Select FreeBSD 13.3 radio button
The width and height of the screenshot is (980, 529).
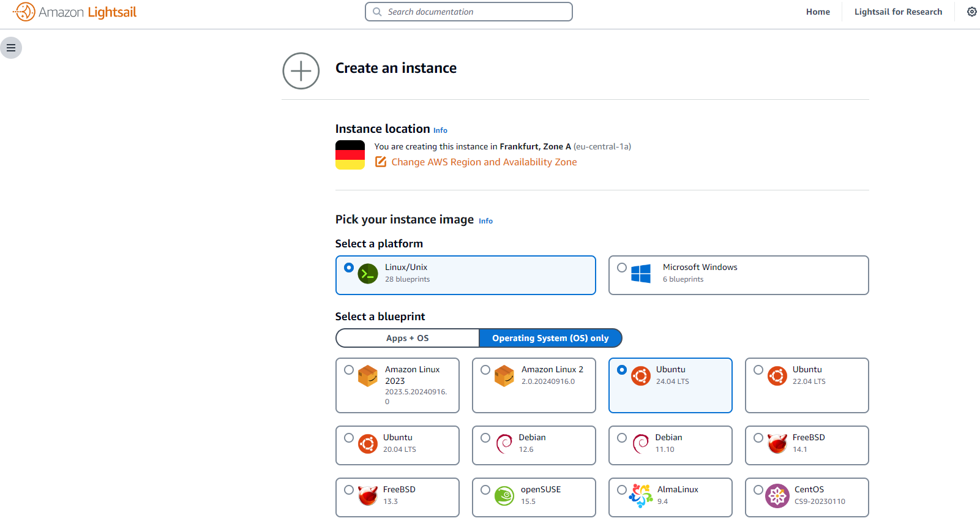349,490
